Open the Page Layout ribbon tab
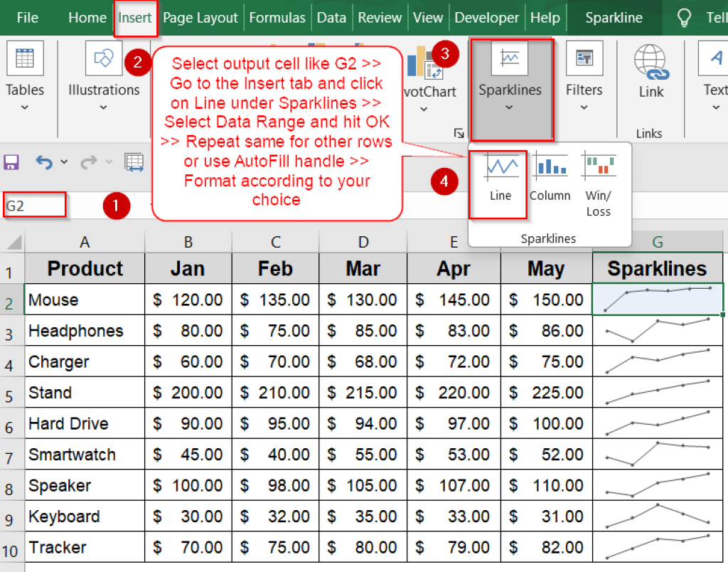The width and height of the screenshot is (728, 572). point(200,18)
